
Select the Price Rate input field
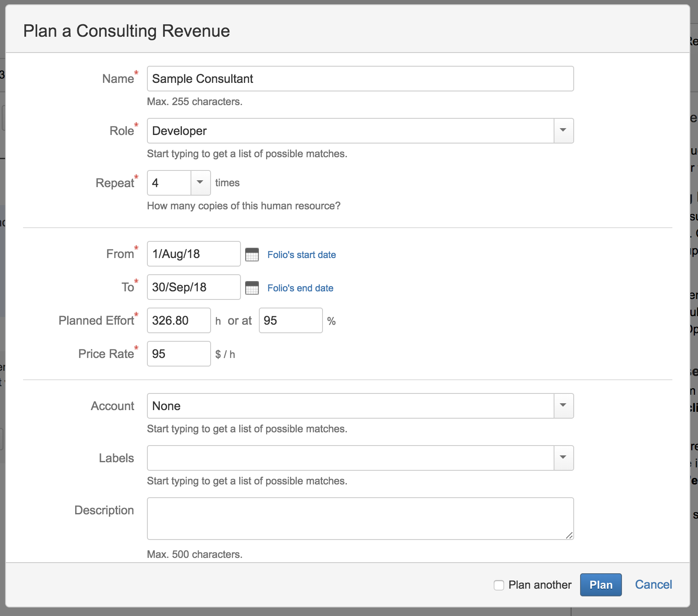pyautogui.click(x=179, y=354)
